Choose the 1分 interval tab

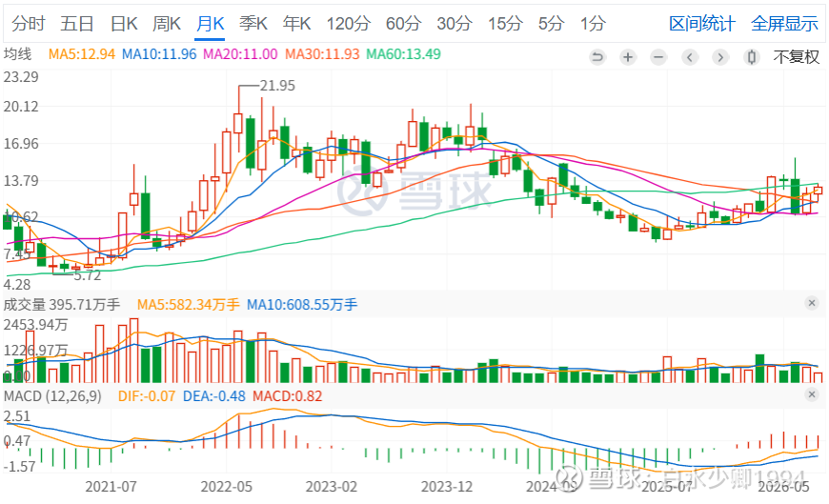592,24
